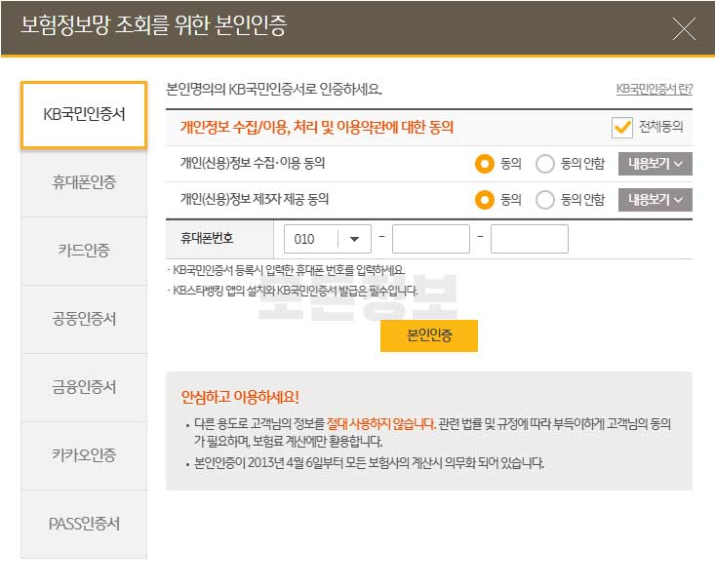715x588 pixels.
Task: Open the 010 phone prefix dropdown
Action: pyautogui.click(x=328, y=239)
